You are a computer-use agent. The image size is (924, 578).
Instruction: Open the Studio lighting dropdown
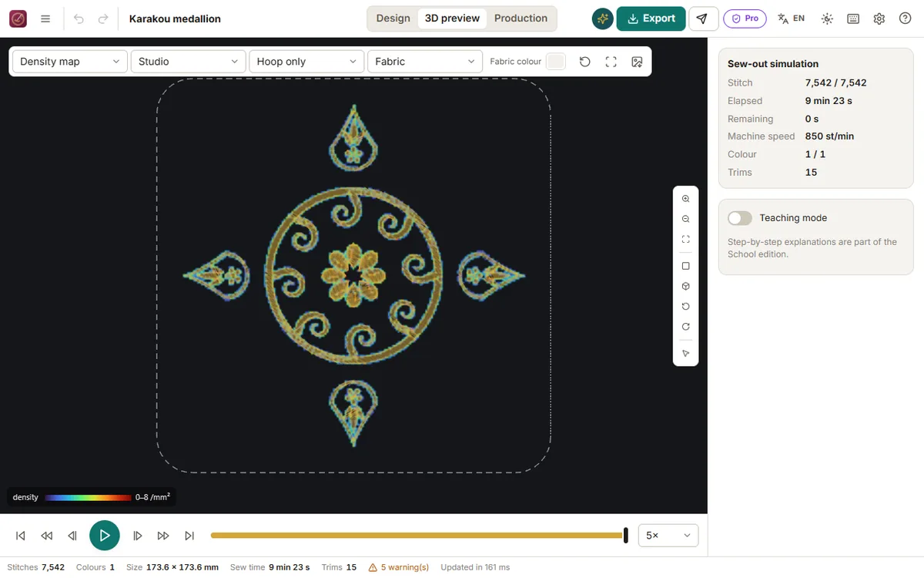[x=189, y=62]
